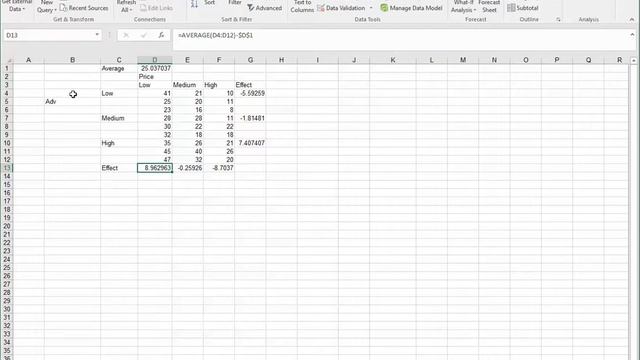Select the cell with value 41
The image size is (640, 360).
point(155,93)
